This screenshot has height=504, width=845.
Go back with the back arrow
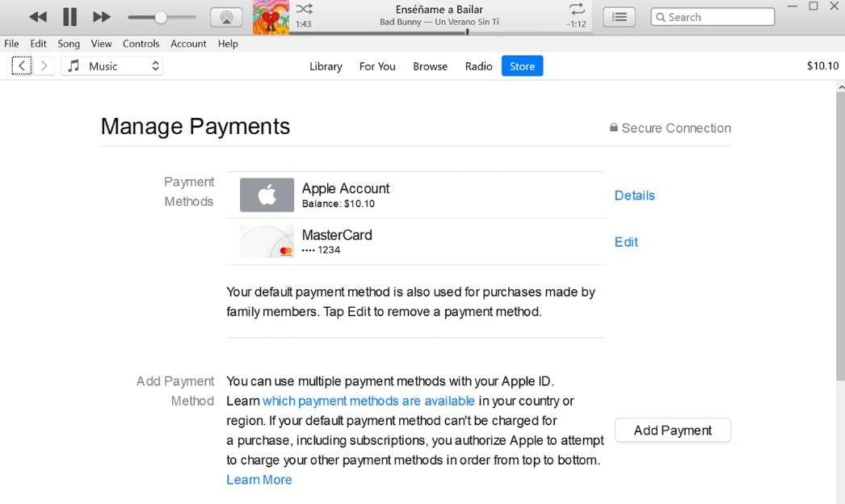coord(22,65)
